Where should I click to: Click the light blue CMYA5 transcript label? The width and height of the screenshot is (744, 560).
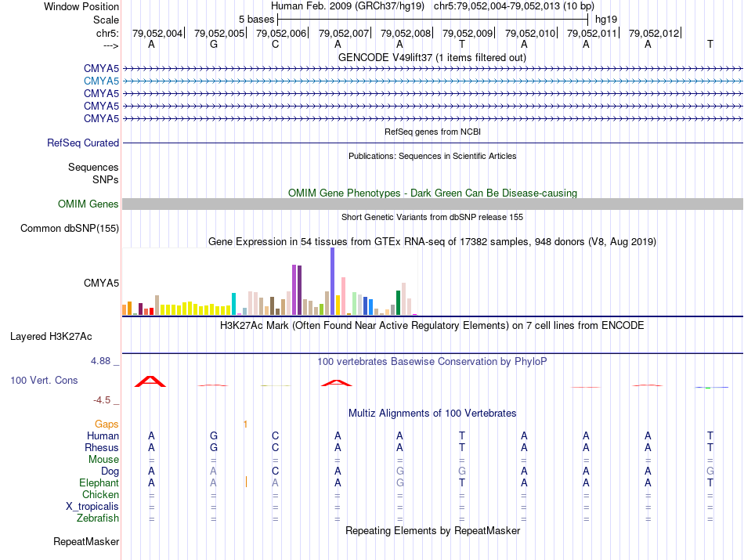[x=101, y=81]
